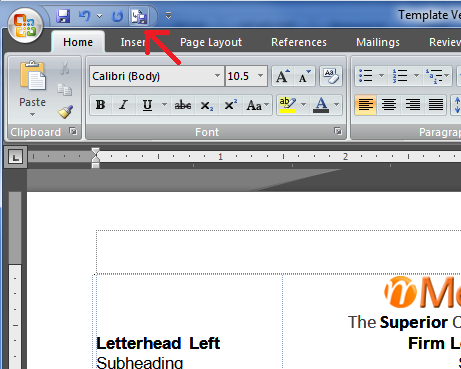Click the Copy icon
The height and width of the screenshot is (369, 461).
pos(65,90)
